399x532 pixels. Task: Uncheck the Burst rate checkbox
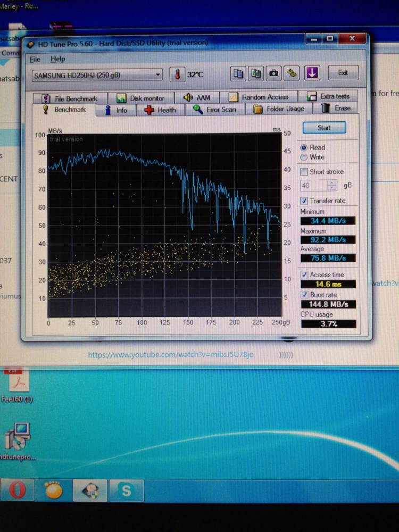click(x=304, y=295)
